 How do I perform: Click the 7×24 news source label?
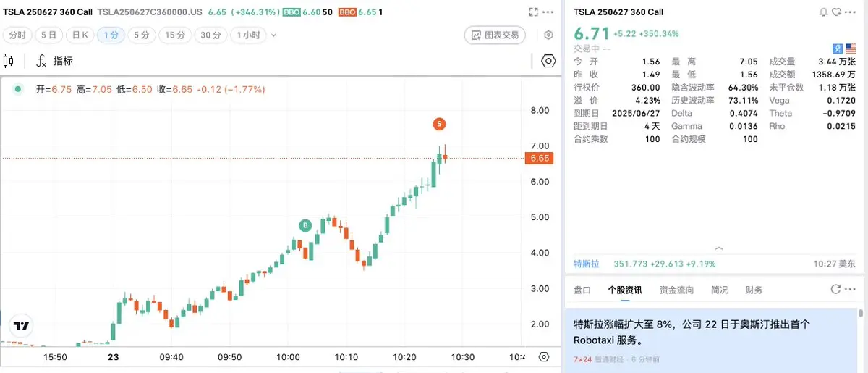582,359
